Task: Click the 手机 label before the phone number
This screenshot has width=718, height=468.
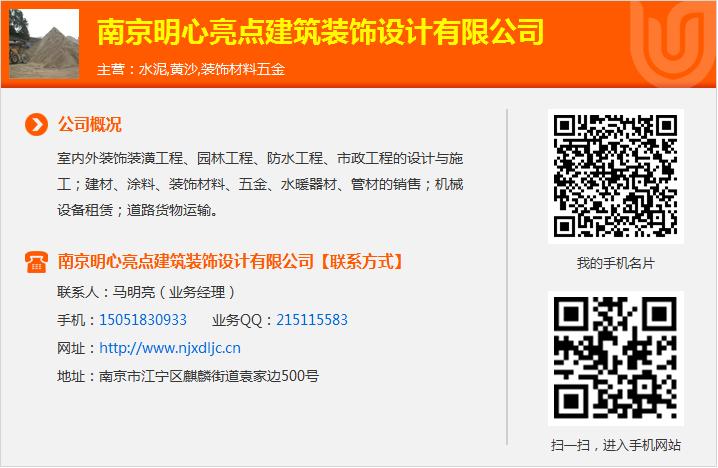Action: (71, 320)
